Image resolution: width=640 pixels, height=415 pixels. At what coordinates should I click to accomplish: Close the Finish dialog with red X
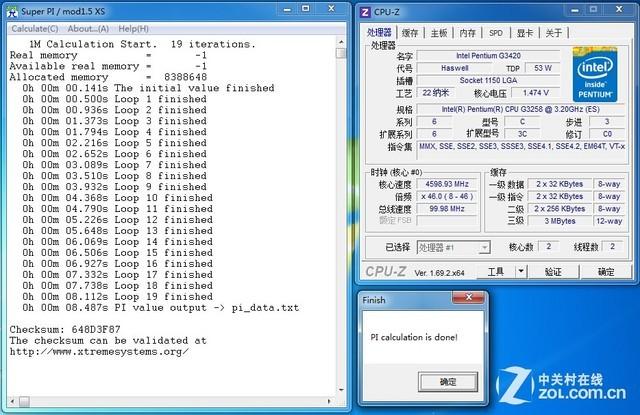[469, 297]
